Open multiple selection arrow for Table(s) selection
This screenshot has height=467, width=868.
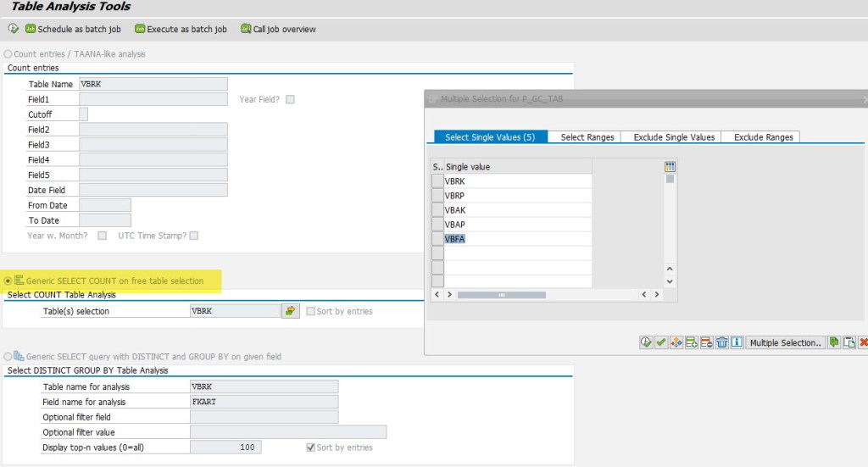click(291, 311)
